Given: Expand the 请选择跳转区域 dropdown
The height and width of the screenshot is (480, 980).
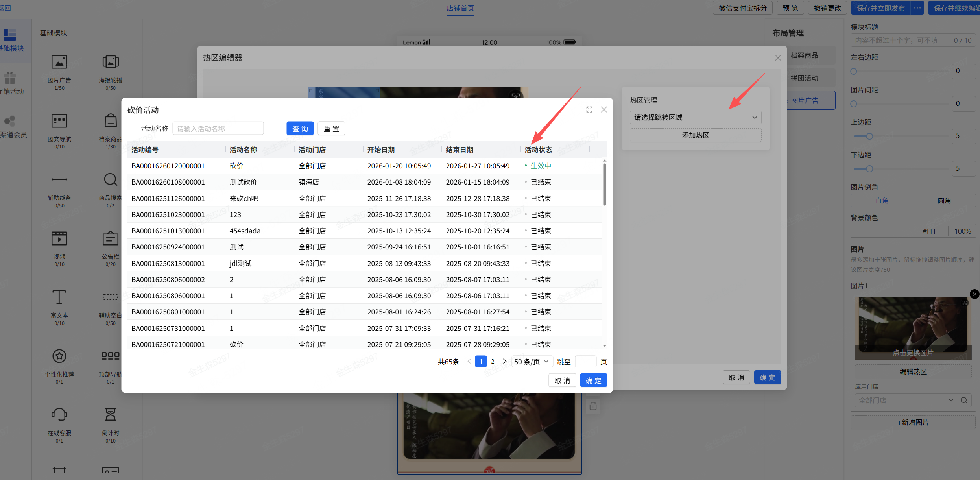Looking at the screenshot, I should [695, 118].
